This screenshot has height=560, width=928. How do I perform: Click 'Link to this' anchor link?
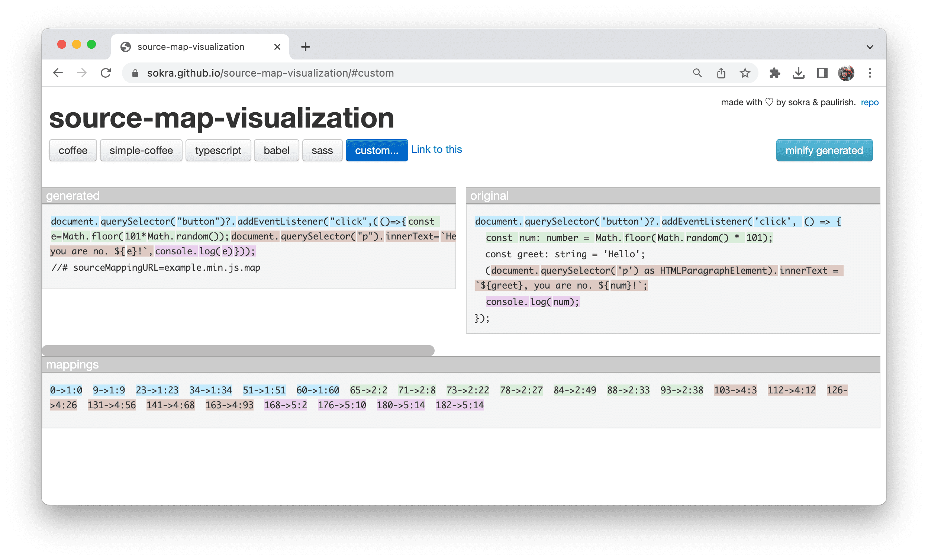click(436, 149)
